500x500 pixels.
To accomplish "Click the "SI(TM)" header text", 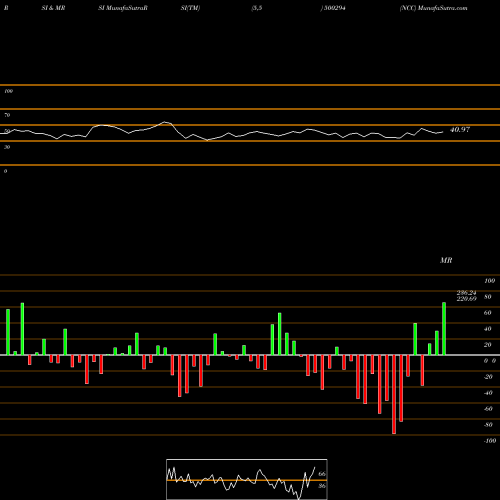I will click(190, 8).
